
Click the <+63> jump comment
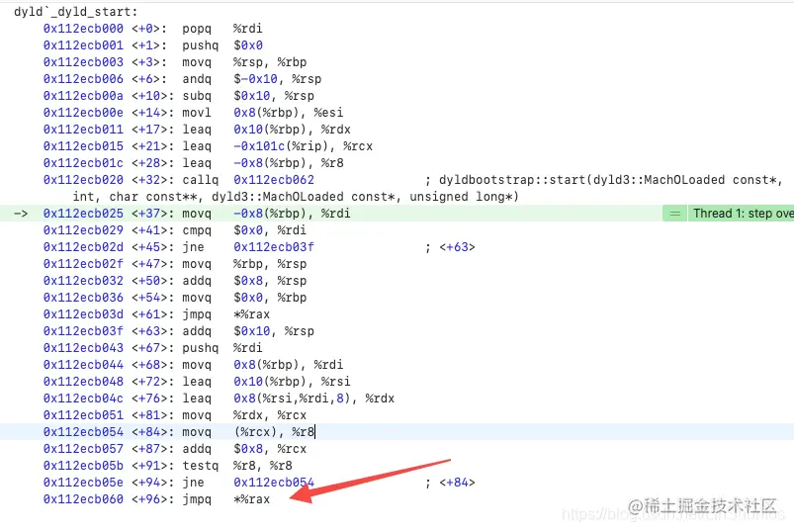pyautogui.click(x=450, y=247)
